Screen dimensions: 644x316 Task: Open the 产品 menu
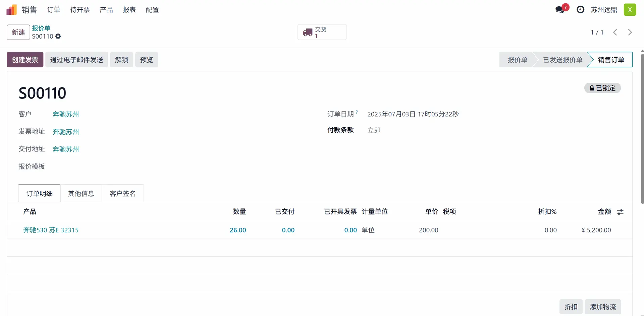click(106, 10)
